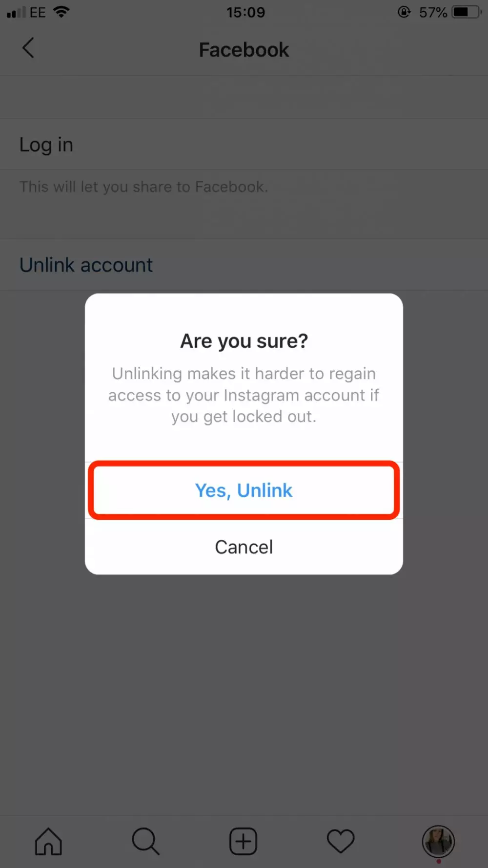Screen dimensions: 488x868
Task: Tap the share to Facebook description
Action: (x=143, y=187)
